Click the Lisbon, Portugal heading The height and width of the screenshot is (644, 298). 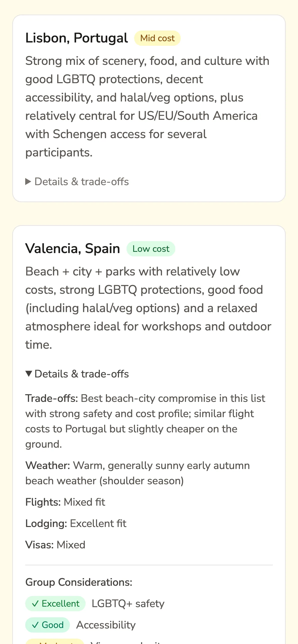pyautogui.click(x=76, y=38)
